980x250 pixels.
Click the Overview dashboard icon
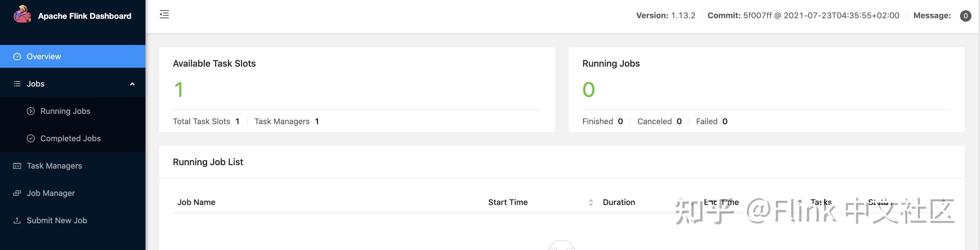click(17, 57)
